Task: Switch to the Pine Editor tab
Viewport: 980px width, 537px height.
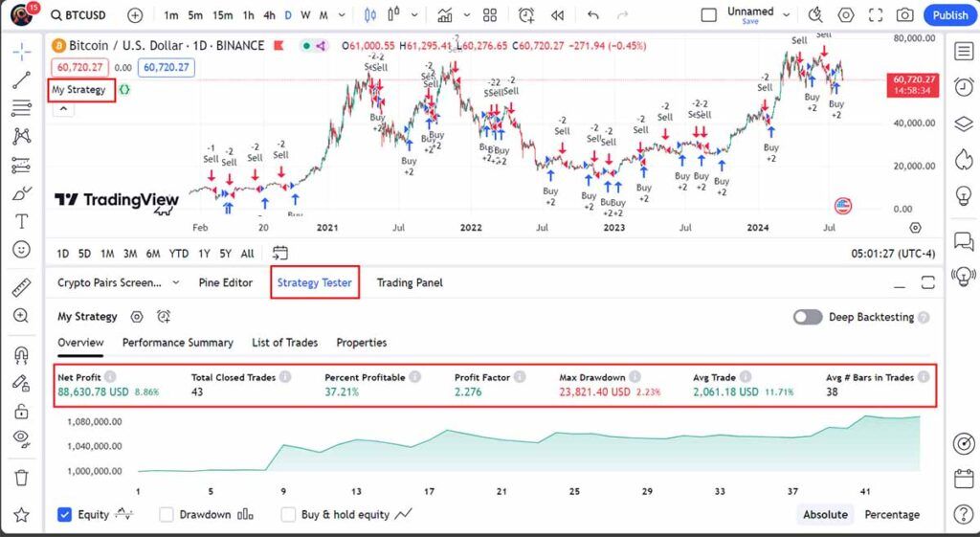Action: tap(226, 282)
